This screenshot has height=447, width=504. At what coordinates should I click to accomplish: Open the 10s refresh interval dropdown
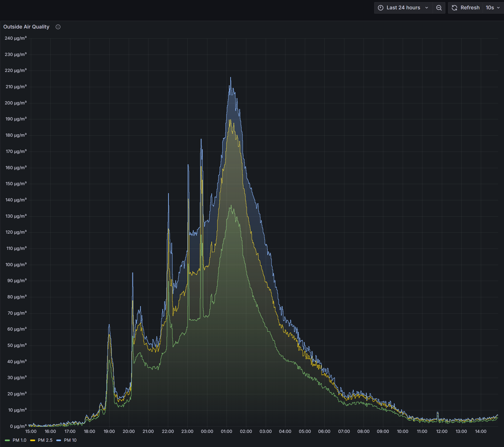[493, 8]
